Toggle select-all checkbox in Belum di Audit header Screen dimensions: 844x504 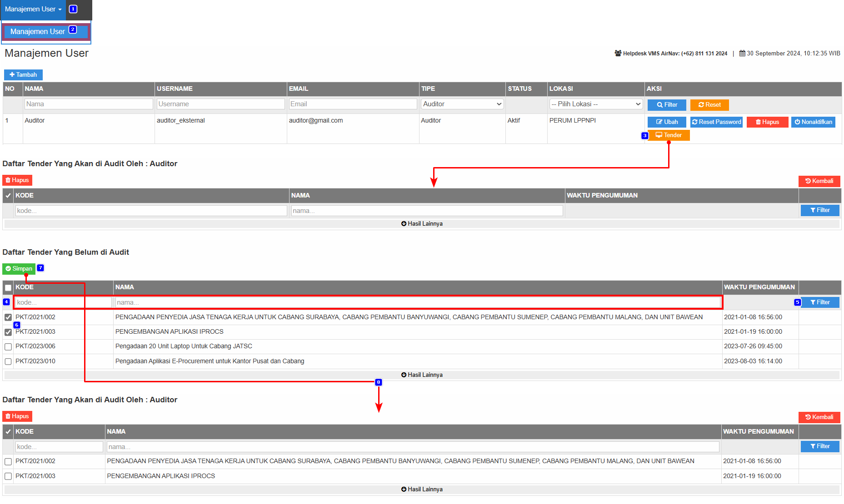(8, 288)
